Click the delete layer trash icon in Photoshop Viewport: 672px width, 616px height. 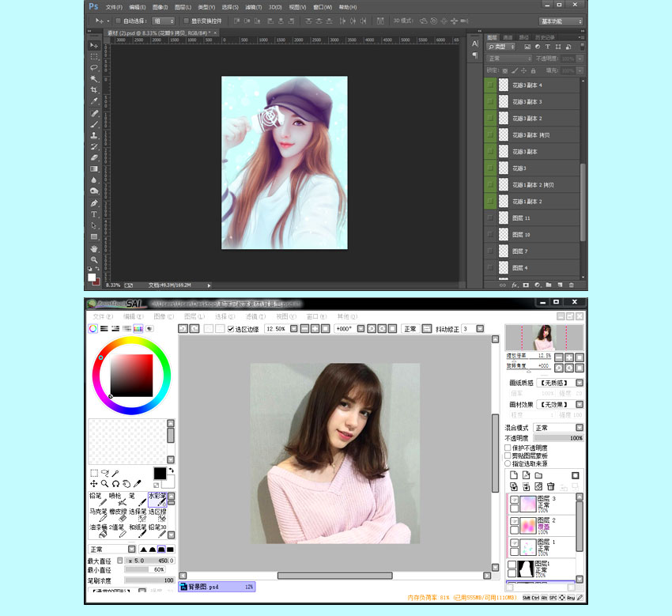click(572, 285)
